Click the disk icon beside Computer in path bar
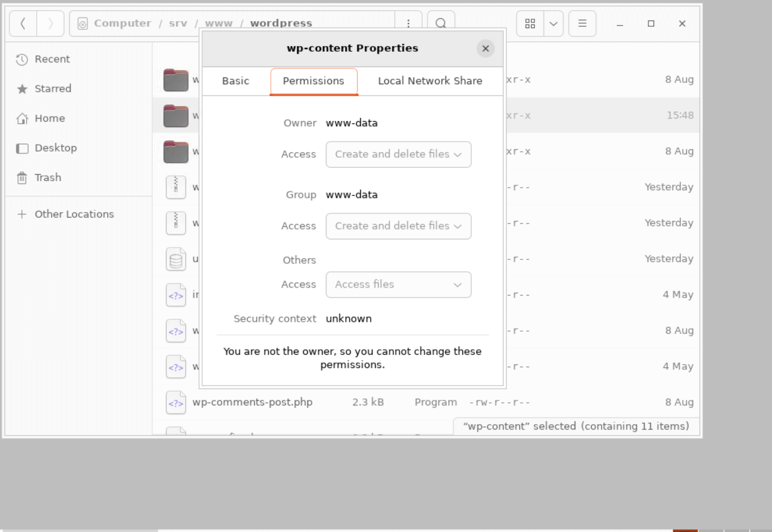 [82, 24]
